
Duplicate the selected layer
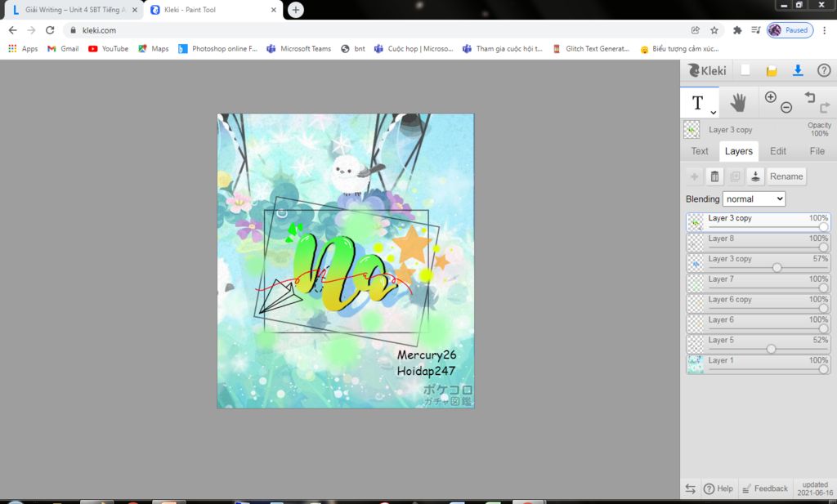click(735, 176)
